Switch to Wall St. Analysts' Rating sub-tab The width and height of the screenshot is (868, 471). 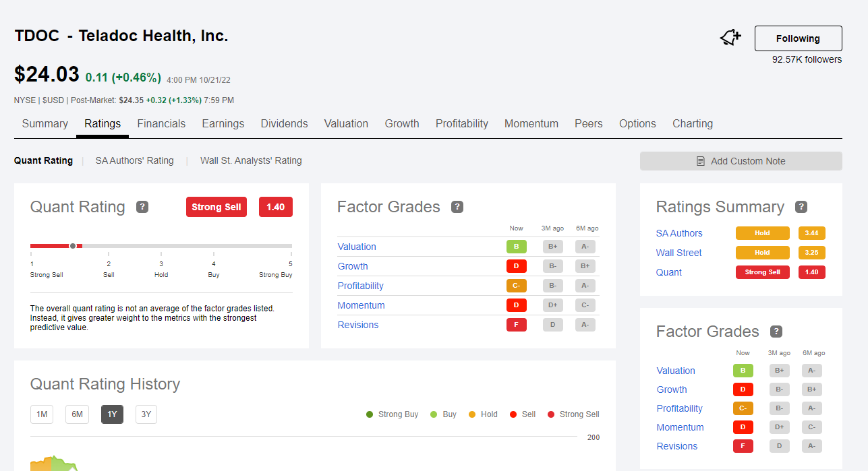tap(251, 160)
